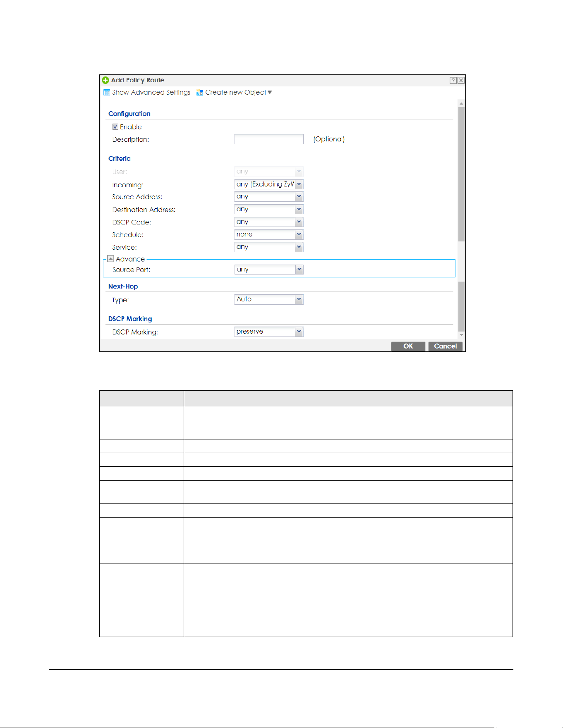This screenshot has width=563, height=728.
Task: Close the Add Policy Route dialog
Action: [x=461, y=80]
